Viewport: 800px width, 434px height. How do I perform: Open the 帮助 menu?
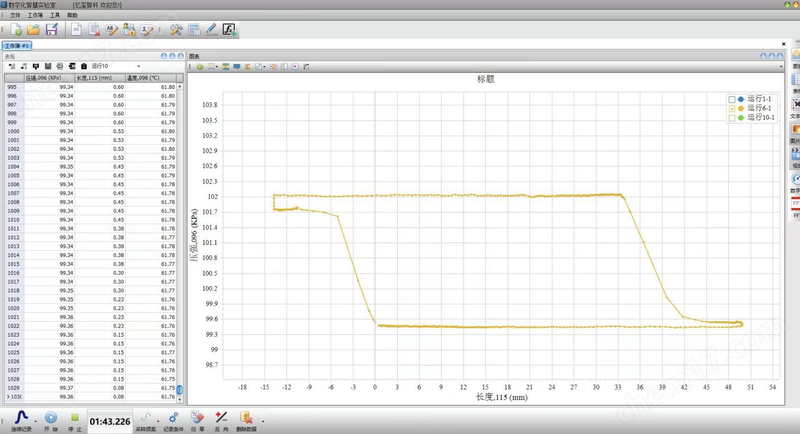coord(72,15)
